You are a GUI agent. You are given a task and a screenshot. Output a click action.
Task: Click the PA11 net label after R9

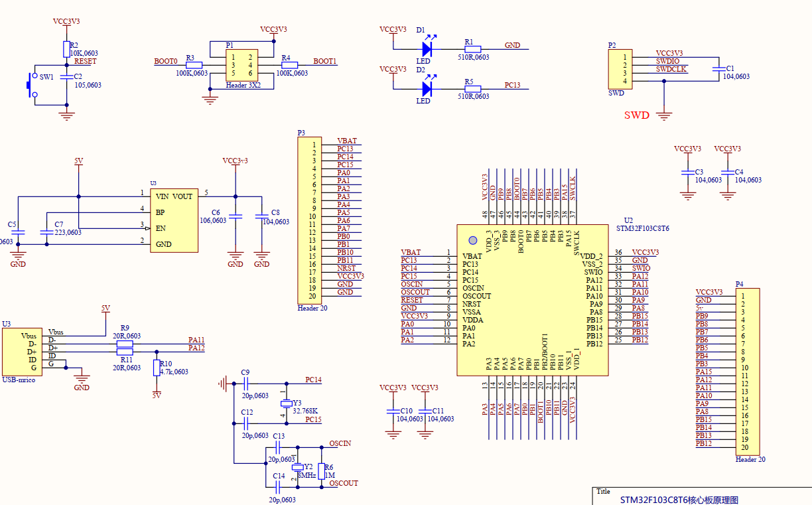pos(196,340)
